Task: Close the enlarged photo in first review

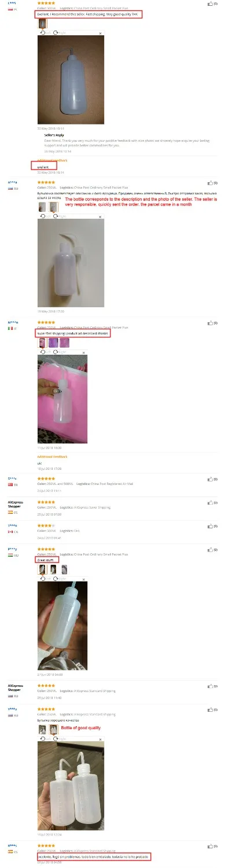Action: [x=100, y=34]
